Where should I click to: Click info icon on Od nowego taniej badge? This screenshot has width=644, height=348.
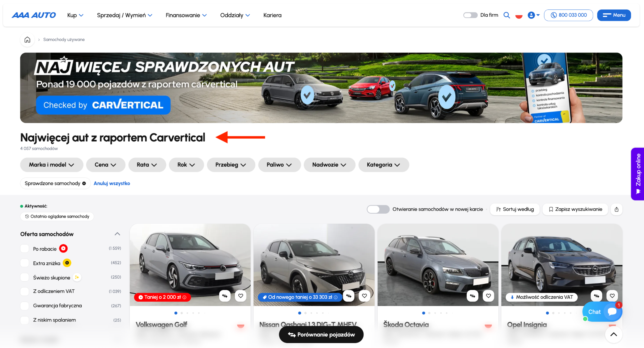tap(336, 297)
